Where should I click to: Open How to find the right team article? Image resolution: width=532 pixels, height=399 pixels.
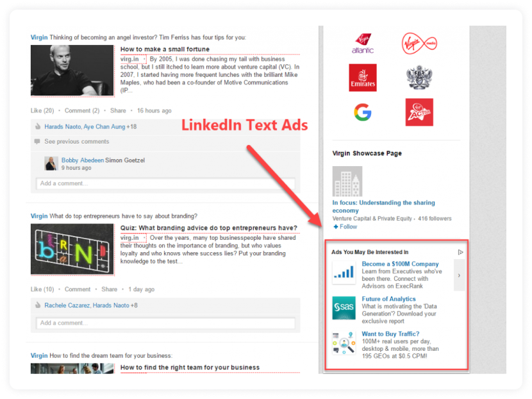click(190, 368)
